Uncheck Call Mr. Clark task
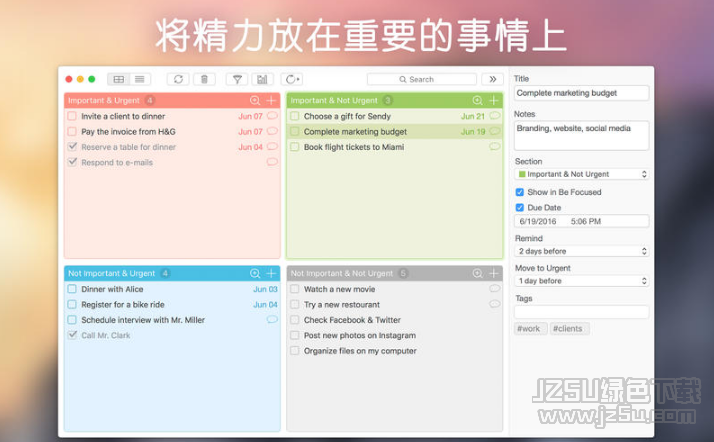The height and width of the screenshot is (442, 714). (72, 335)
